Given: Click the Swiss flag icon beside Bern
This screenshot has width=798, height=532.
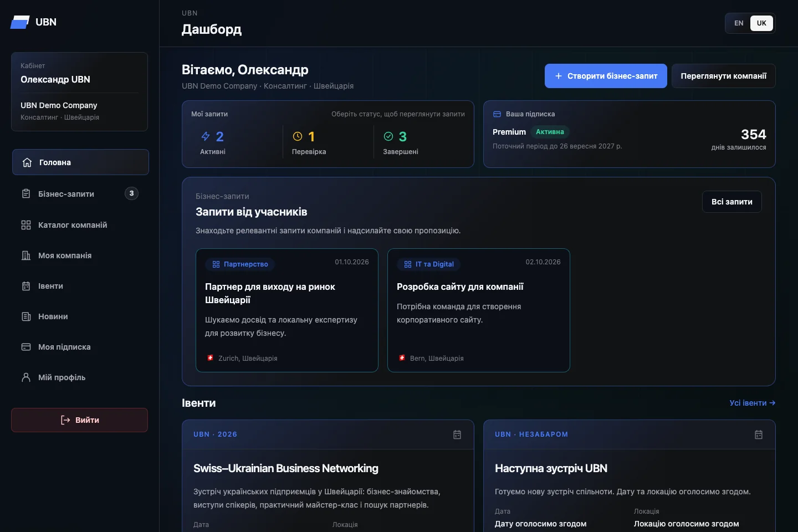Looking at the screenshot, I should [x=402, y=358].
